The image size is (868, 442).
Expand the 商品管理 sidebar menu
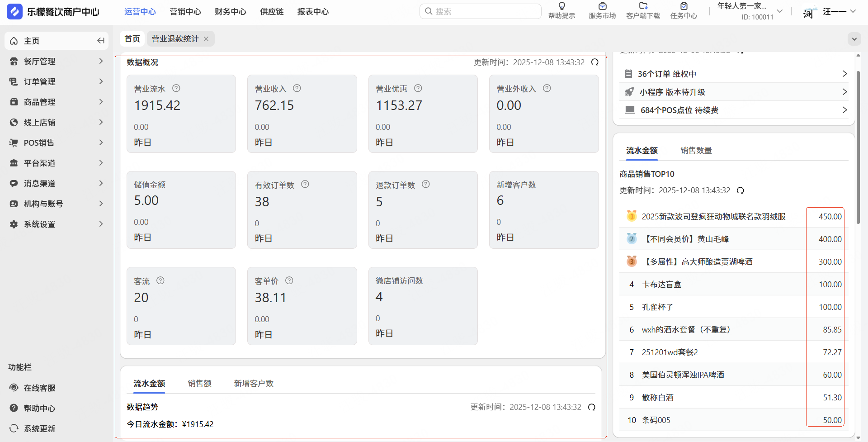tap(57, 102)
